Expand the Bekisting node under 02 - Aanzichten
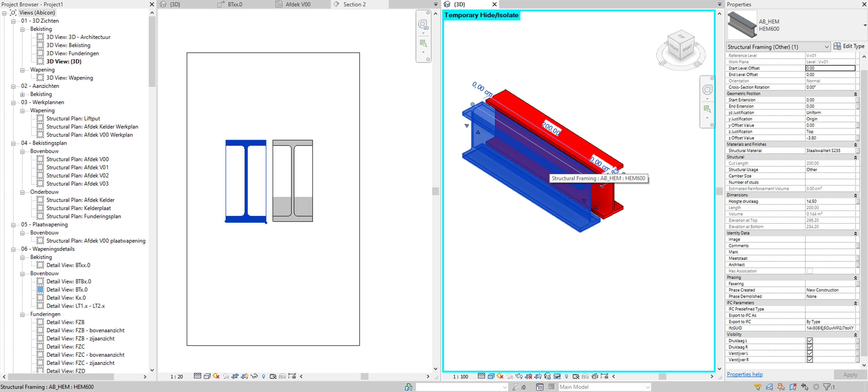The image size is (868, 392). coord(22,94)
